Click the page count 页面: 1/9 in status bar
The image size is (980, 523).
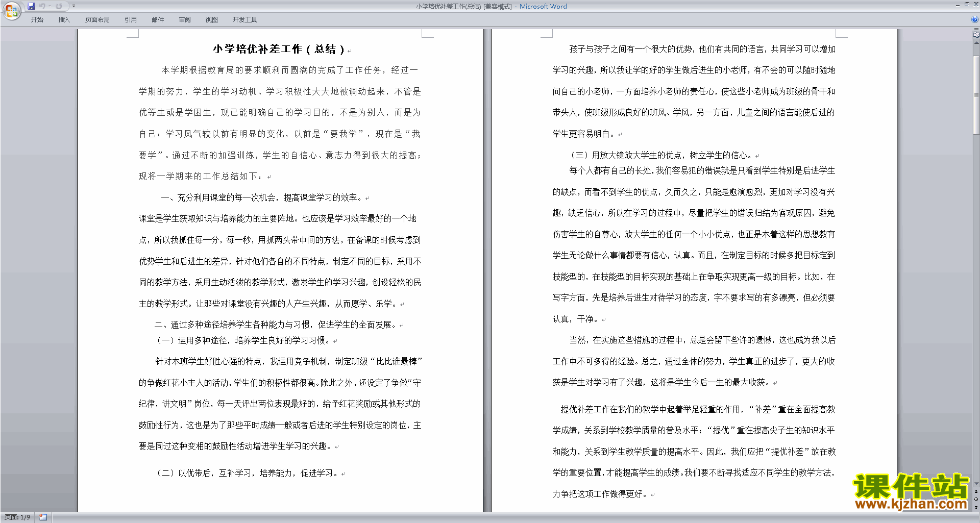17,517
